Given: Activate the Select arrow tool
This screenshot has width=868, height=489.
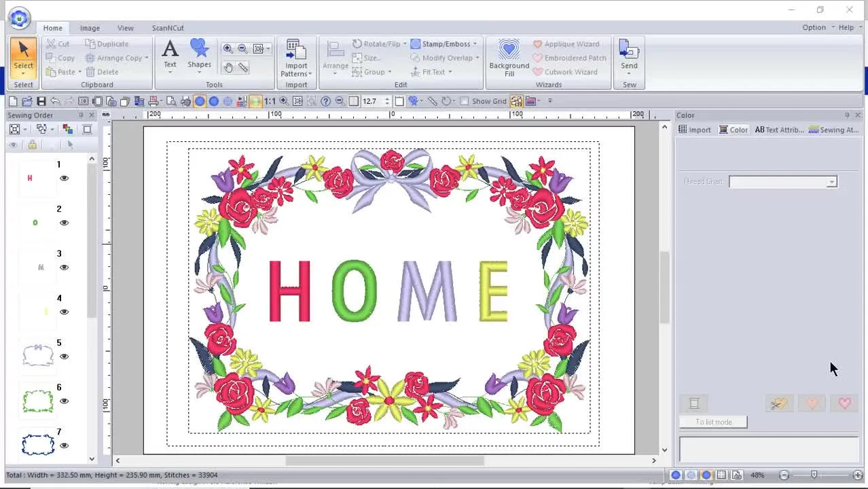Looking at the screenshot, I should point(23,56).
